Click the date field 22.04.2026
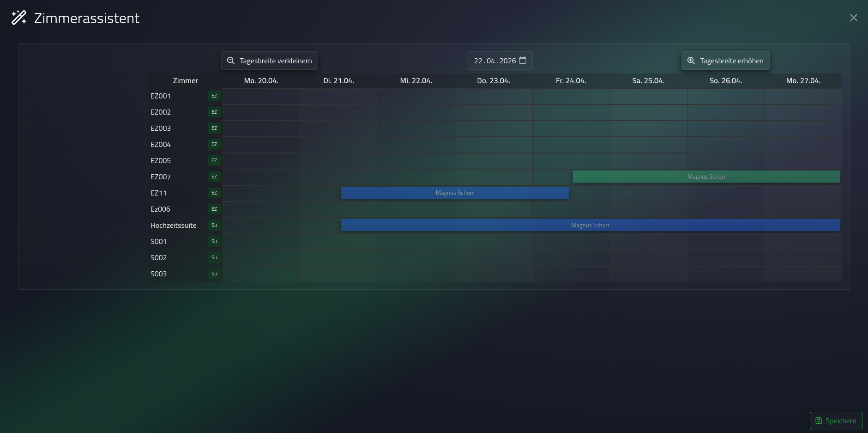Viewport: 868px width, 433px height. pos(500,61)
